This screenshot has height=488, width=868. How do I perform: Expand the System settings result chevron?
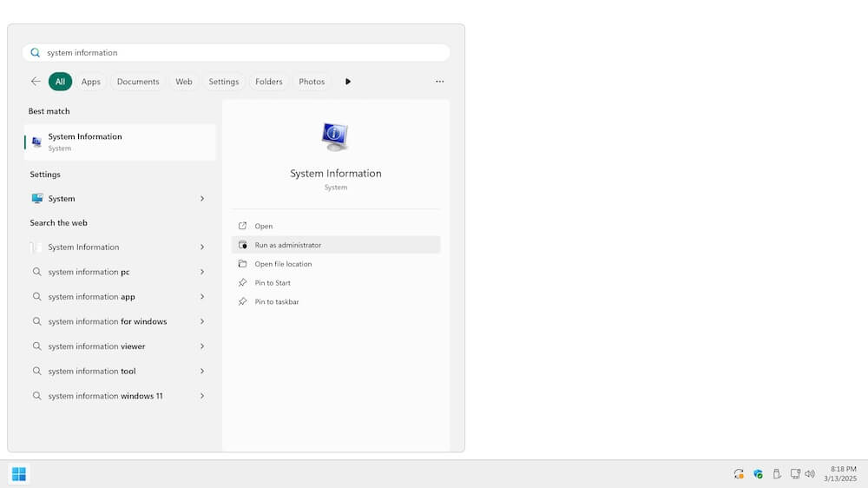[x=202, y=198]
